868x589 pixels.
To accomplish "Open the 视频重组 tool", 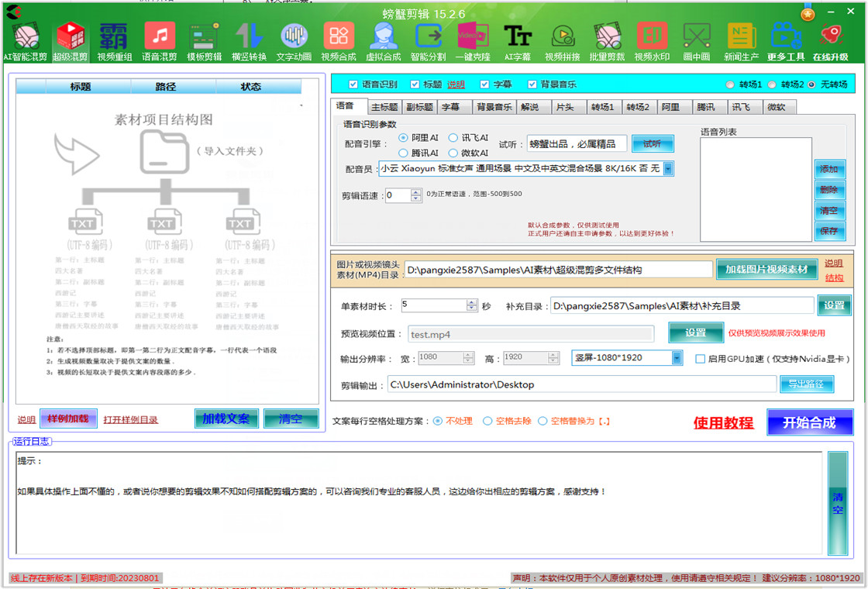I will 115,42.
